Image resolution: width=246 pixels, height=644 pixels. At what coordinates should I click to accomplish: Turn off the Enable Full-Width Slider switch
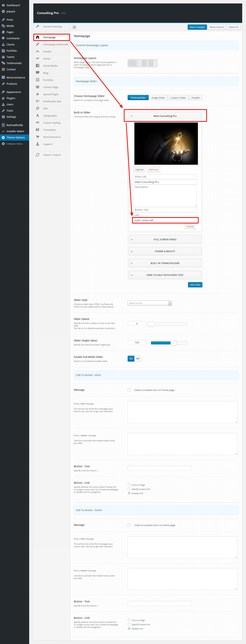pos(138,358)
